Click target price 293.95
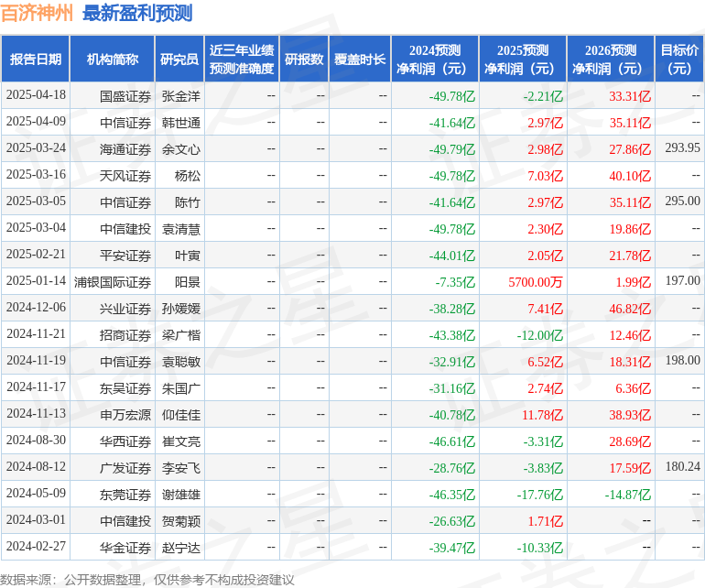Screen dimensions: 705x588 coord(682,147)
